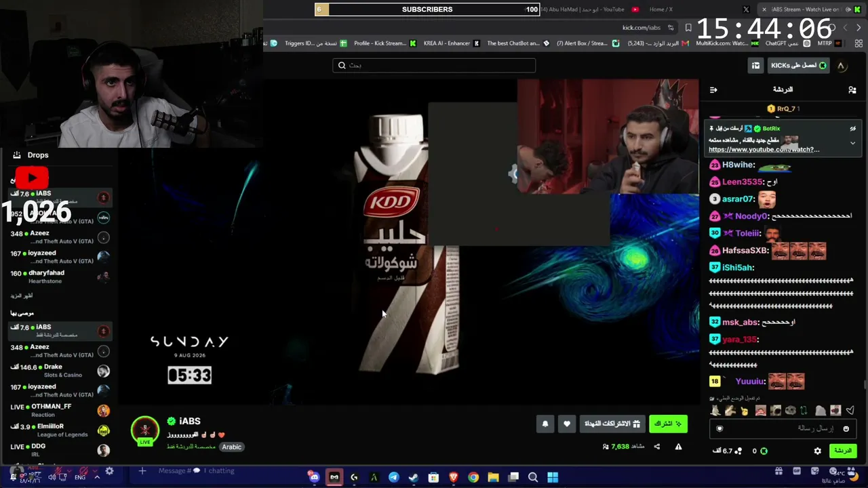
Task: Click the Kick search field
Action: point(434,66)
